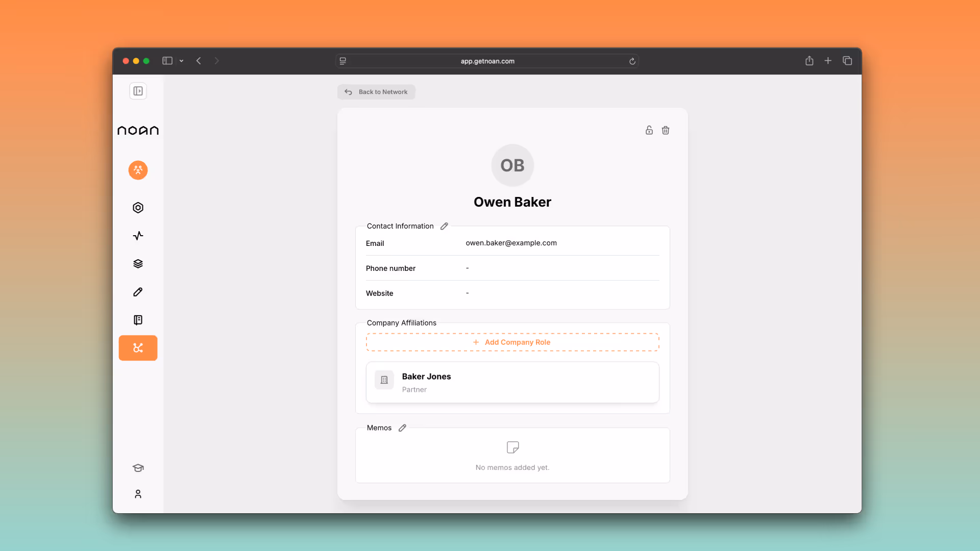
Task: Open the activity pulse sidebar icon
Action: (x=138, y=236)
